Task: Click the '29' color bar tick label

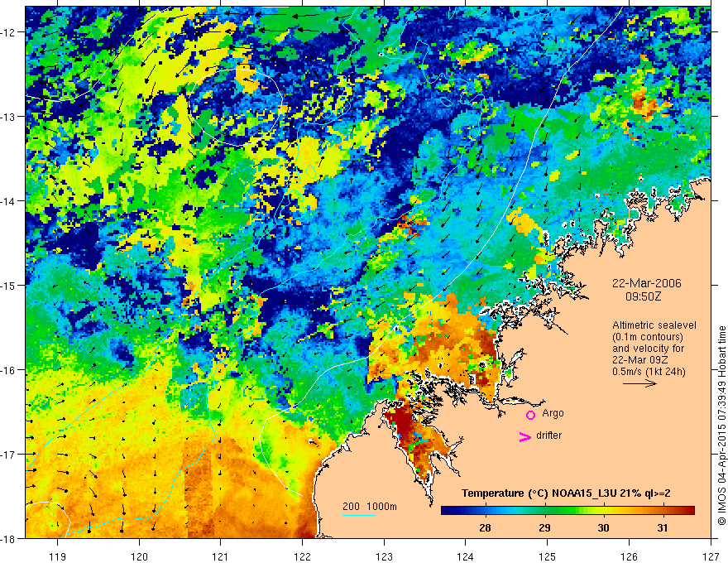Action: tap(544, 527)
